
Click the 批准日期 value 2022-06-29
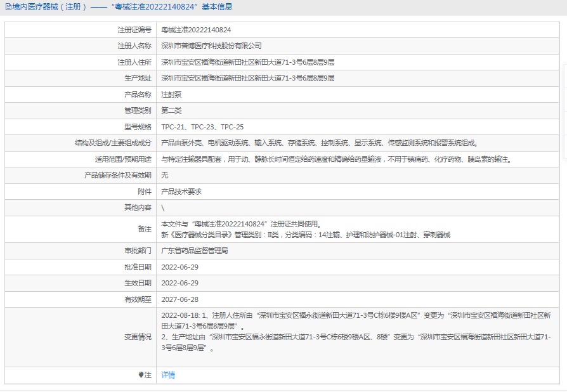180,267
